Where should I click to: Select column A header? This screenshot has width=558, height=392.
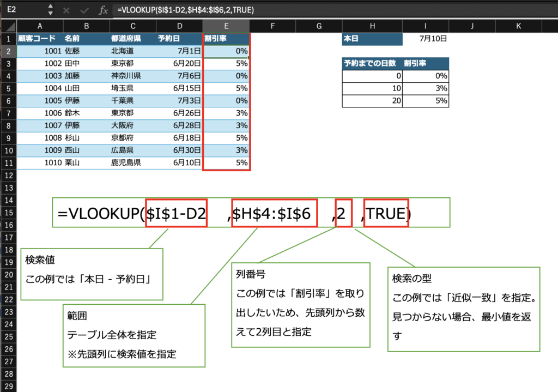tap(40, 26)
